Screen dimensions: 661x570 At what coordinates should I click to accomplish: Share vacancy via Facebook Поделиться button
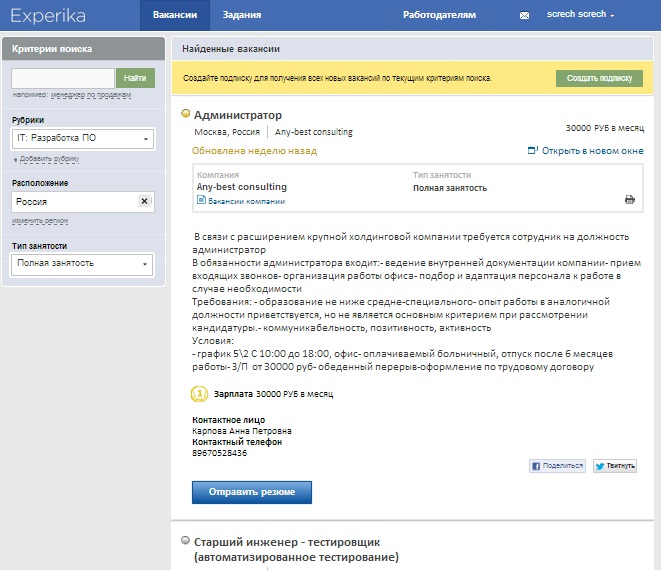point(557,466)
